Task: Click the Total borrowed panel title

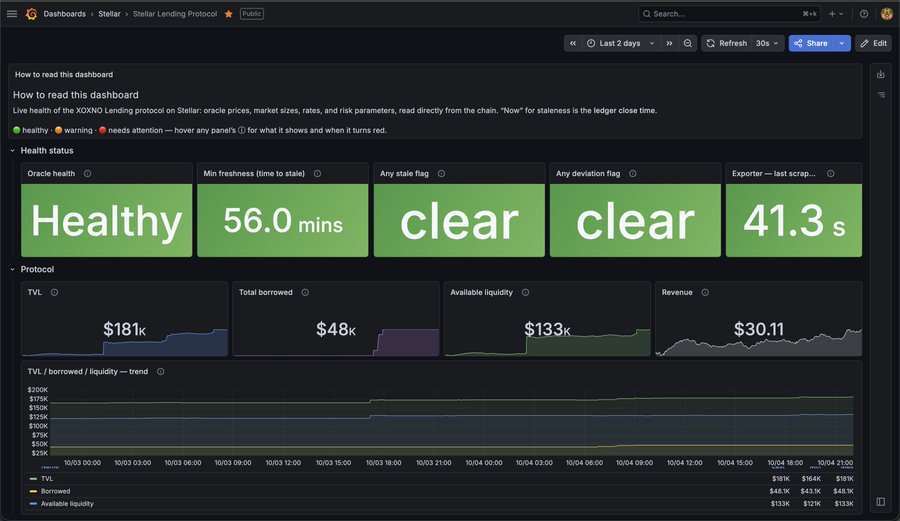Action: click(266, 292)
